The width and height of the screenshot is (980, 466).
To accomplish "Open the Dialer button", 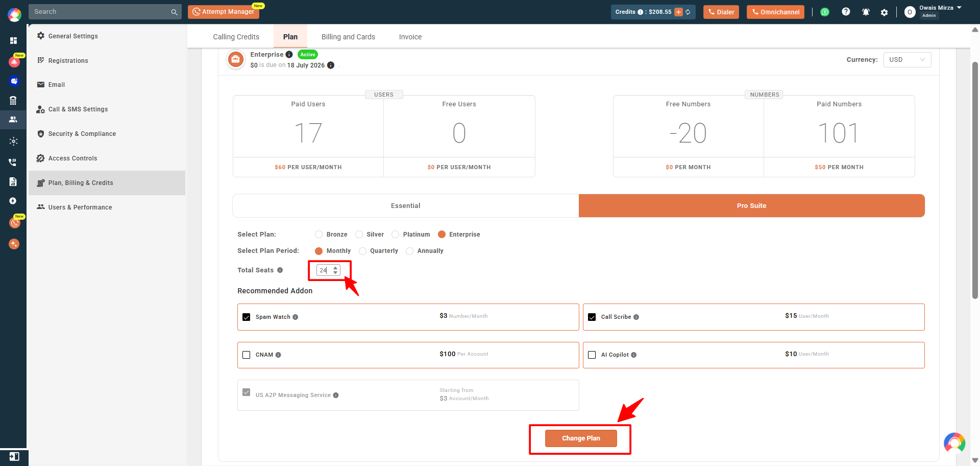I will (x=721, y=12).
